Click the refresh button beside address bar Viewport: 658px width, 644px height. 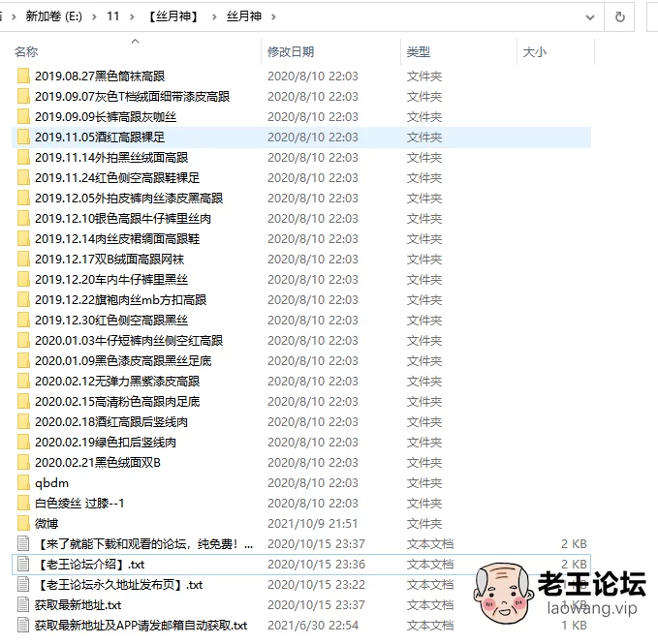pyautogui.click(x=619, y=16)
